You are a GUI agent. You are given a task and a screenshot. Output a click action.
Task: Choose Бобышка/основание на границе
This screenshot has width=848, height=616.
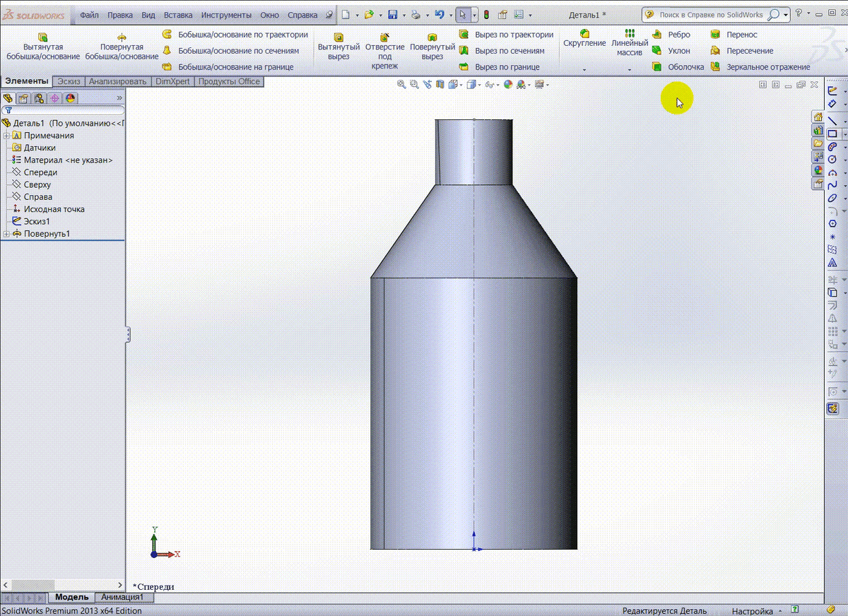click(x=228, y=67)
